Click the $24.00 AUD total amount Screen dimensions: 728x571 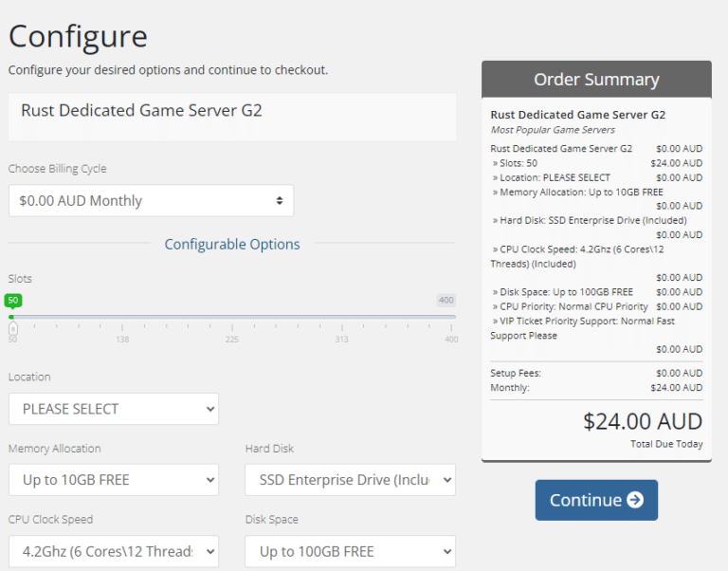tap(643, 421)
